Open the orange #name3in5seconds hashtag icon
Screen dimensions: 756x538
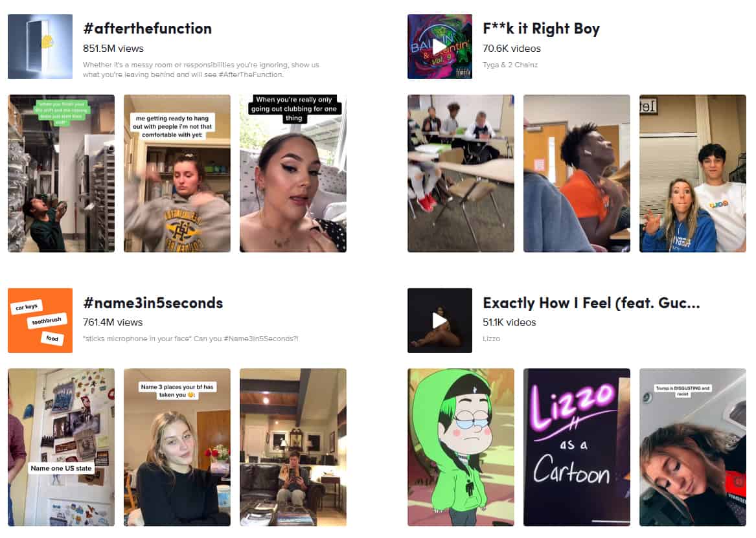point(40,320)
